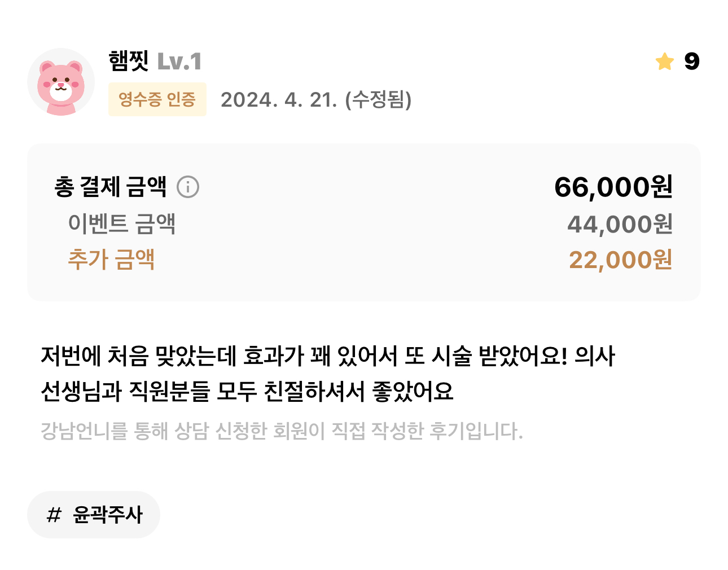Click the payment summary card background
This screenshot has height=570, width=728.
pos(364,222)
